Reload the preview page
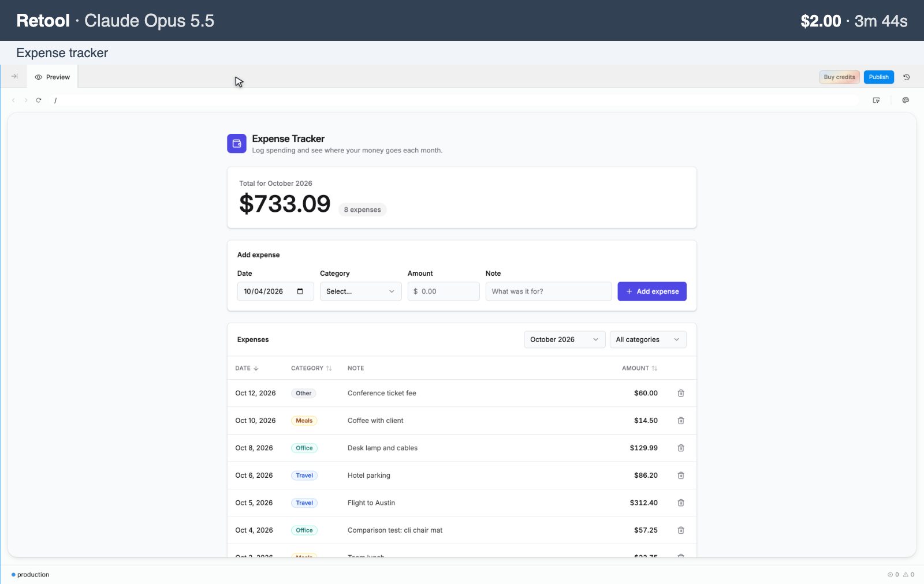The image size is (924, 584). click(x=39, y=100)
